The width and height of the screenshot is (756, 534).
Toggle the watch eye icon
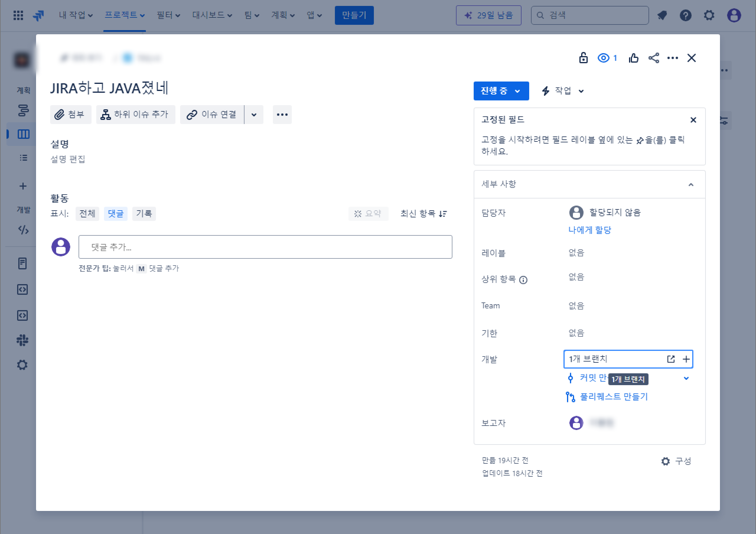click(604, 58)
